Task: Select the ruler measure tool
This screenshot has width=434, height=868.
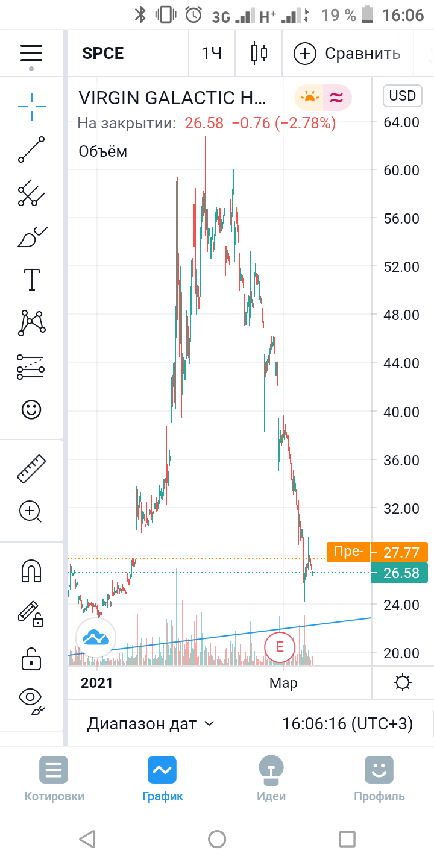Action: click(31, 469)
